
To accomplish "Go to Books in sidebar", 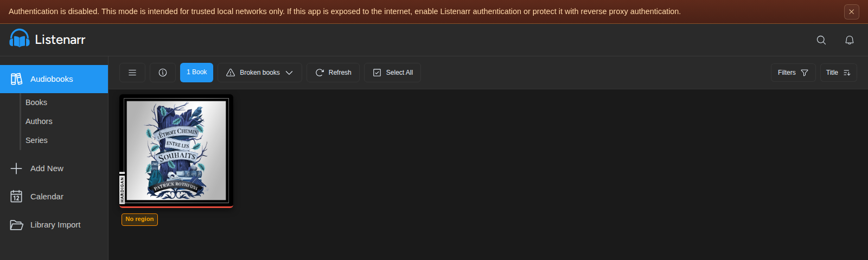I will 36,102.
